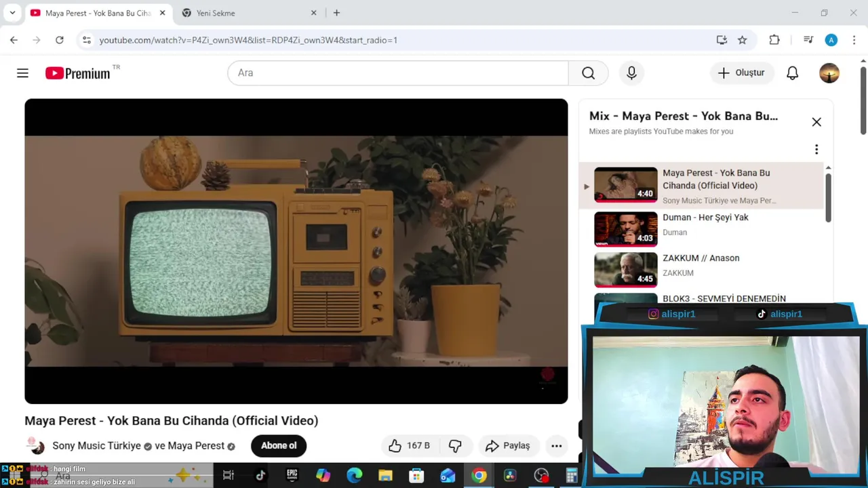Open the YouTube account avatar menu
This screenshot has height=488, width=868.
[x=829, y=73]
